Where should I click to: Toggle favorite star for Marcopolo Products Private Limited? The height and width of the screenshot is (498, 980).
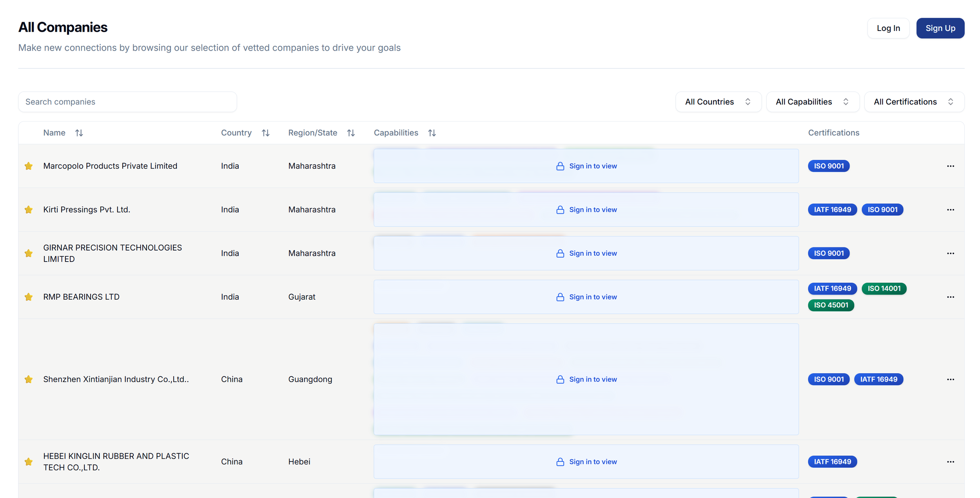pos(29,166)
